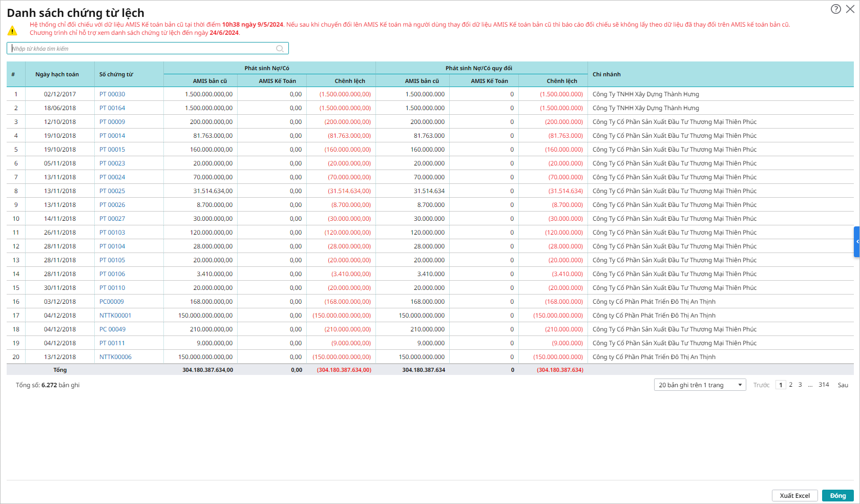Open voucher PC 00049
The width and height of the screenshot is (860, 504).
(113, 329)
